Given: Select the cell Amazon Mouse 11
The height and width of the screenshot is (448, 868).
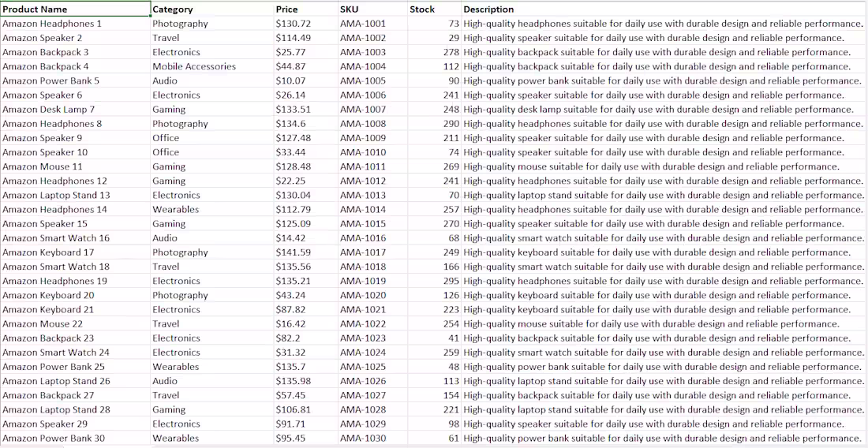Looking at the screenshot, I should pyautogui.click(x=75, y=166).
